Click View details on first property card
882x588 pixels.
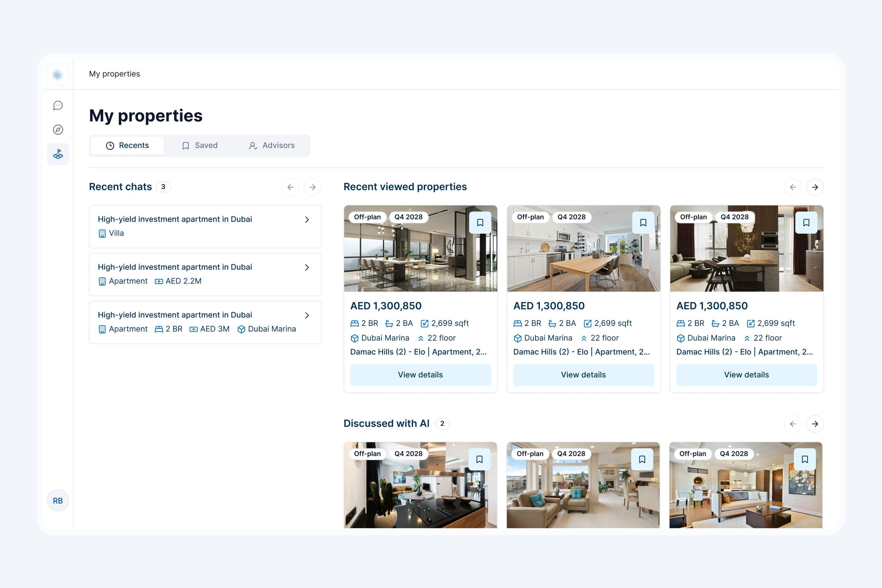click(420, 374)
